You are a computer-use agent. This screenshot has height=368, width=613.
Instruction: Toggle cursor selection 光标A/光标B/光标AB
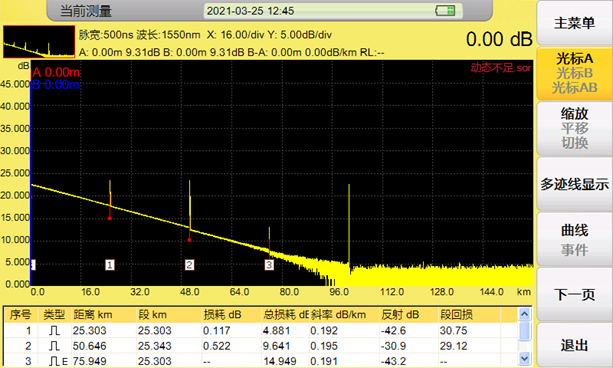574,73
